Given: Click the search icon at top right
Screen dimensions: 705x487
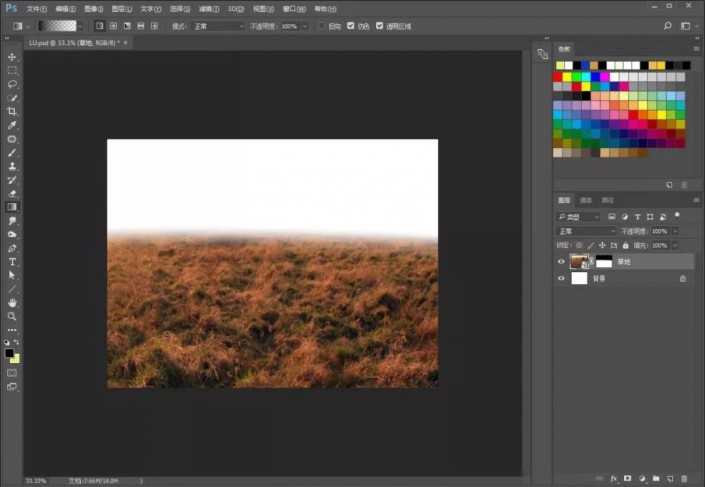Looking at the screenshot, I should tap(667, 25).
